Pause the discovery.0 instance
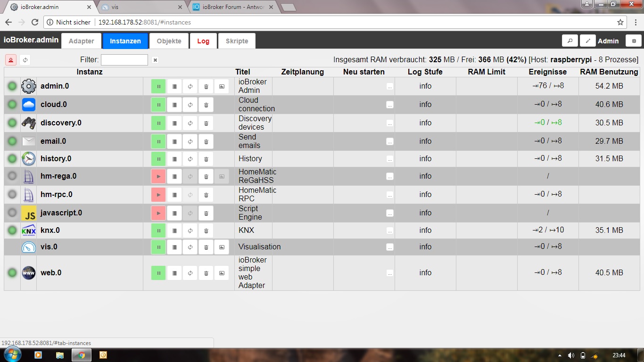The image size is (644, 362). coord(158,123)
